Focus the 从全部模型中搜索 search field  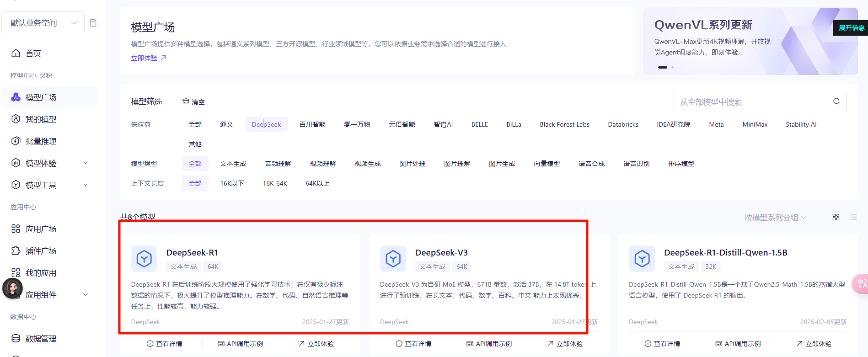[x=760, y=101]
